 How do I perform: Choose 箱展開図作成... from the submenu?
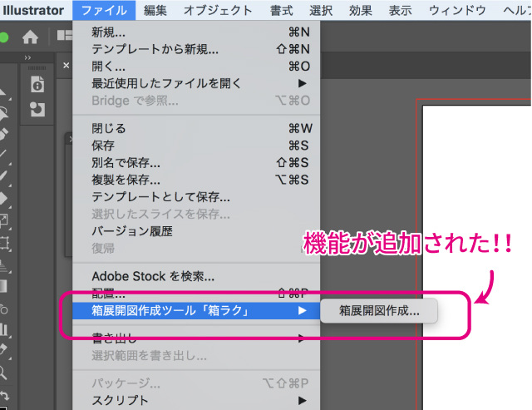click(379, 311)
